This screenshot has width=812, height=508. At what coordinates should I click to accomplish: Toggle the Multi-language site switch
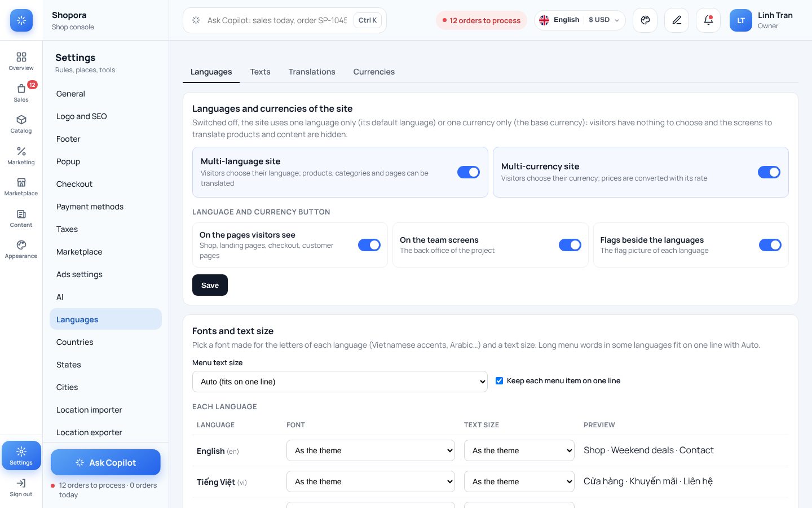point(469,172)
